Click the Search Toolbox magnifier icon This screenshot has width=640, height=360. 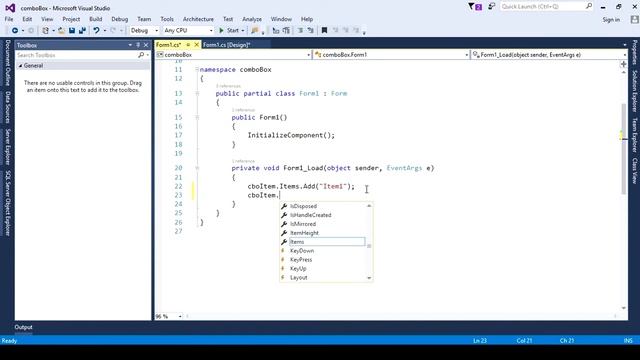click(x=141, y=55)
